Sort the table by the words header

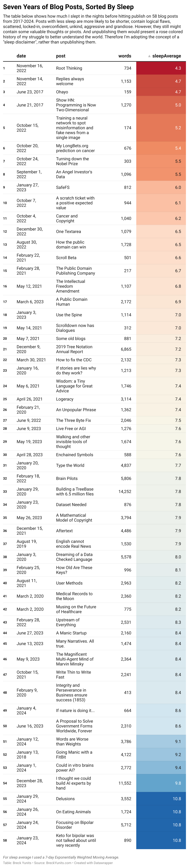(x=125, y=56)
